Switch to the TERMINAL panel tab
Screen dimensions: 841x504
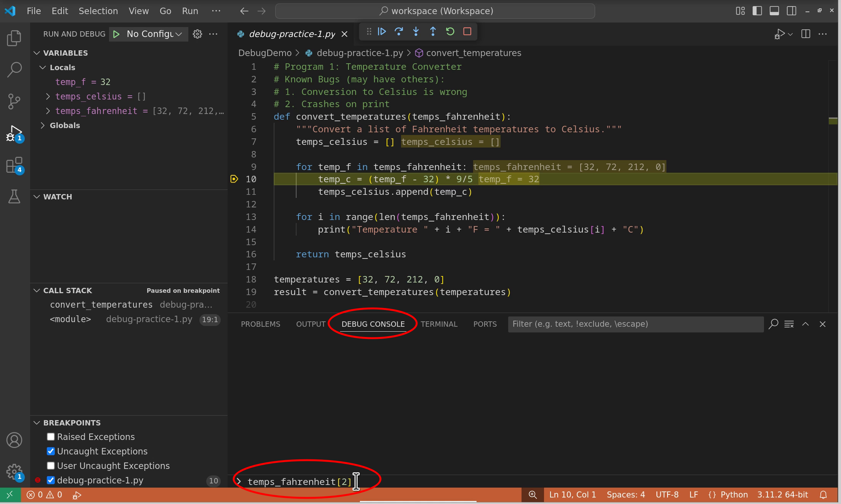(x=439, y=324)
